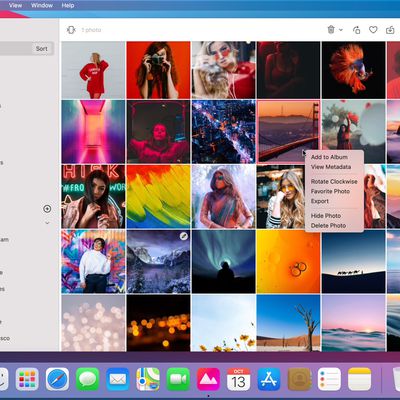Select the orange bokeh lights photo
400x400 pixels.
click(158, 323)
